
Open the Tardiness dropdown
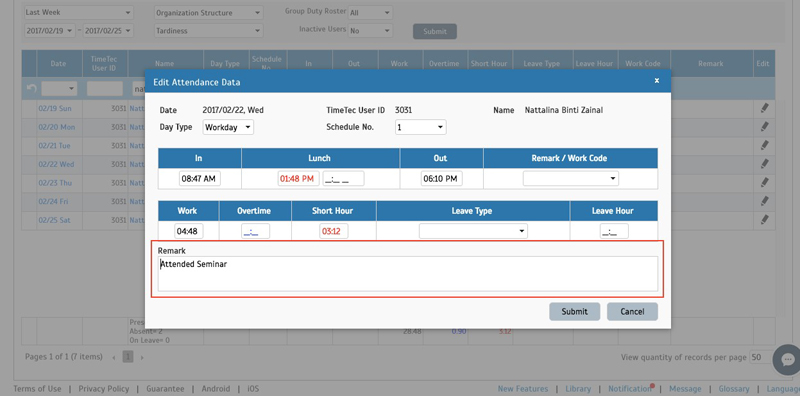[209, 31]
